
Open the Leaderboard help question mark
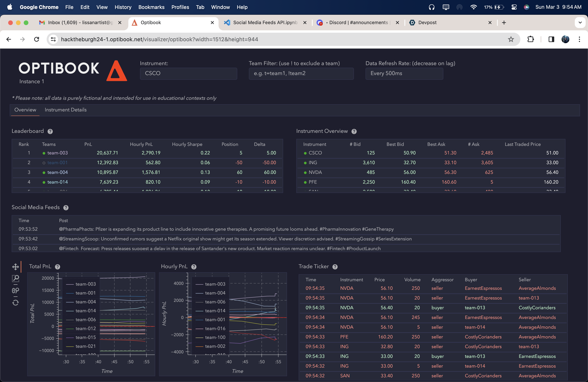click(50, 131)
